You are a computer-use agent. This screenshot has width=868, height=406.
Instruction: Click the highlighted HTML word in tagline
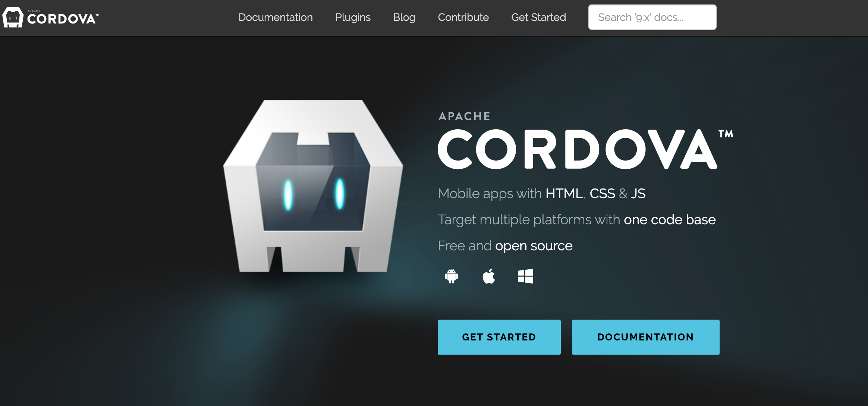pos(564,194)
